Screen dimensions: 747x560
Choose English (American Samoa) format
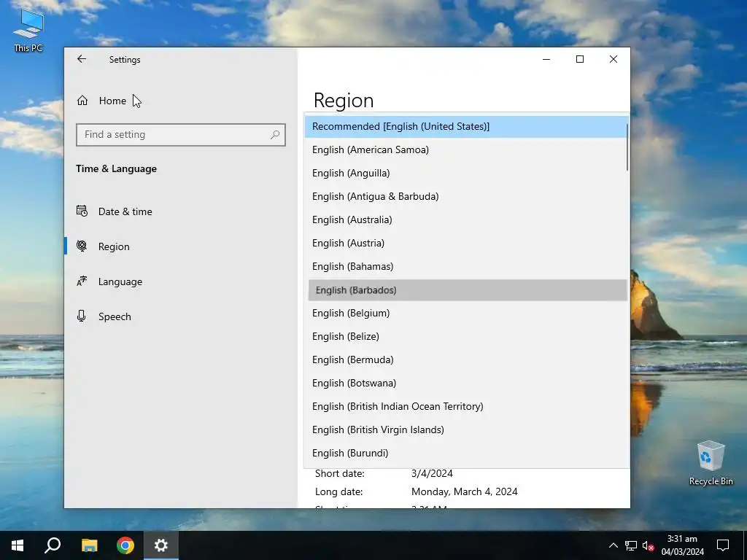[466, 150]
